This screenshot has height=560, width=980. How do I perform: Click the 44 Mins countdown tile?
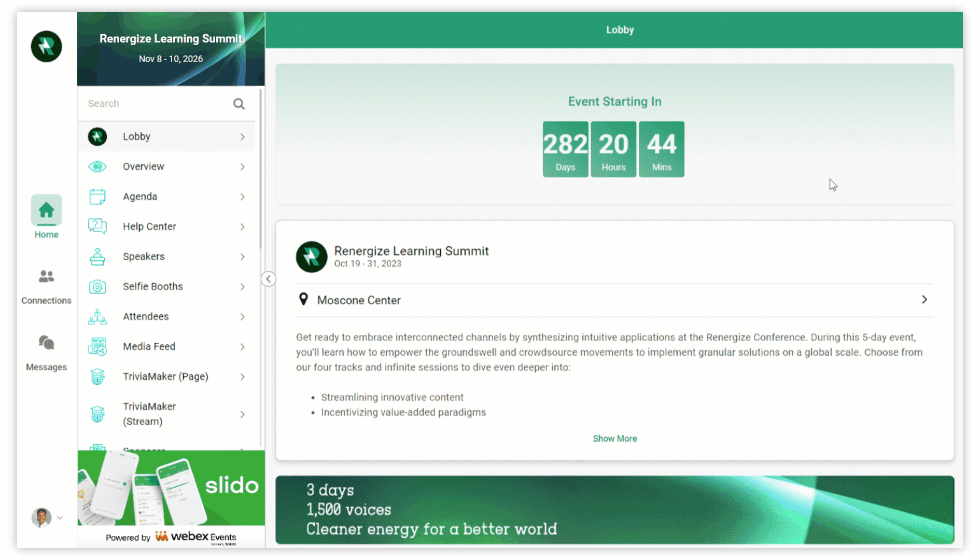[662, 149]
